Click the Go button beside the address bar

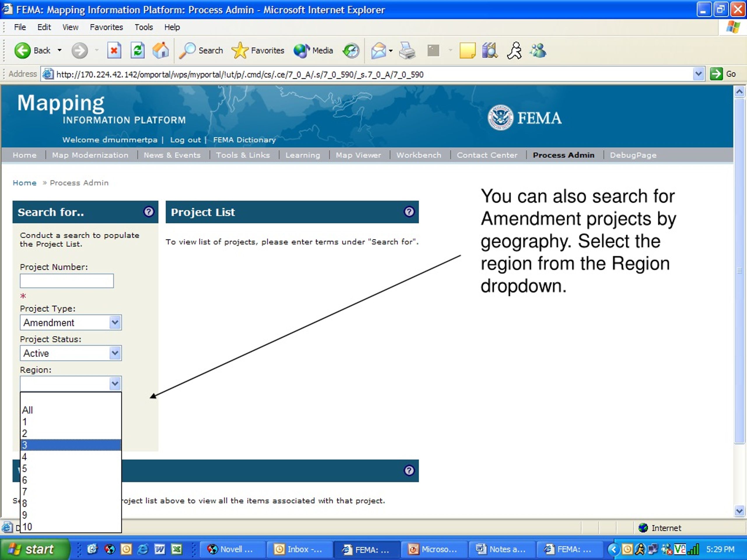pos(723,74)
